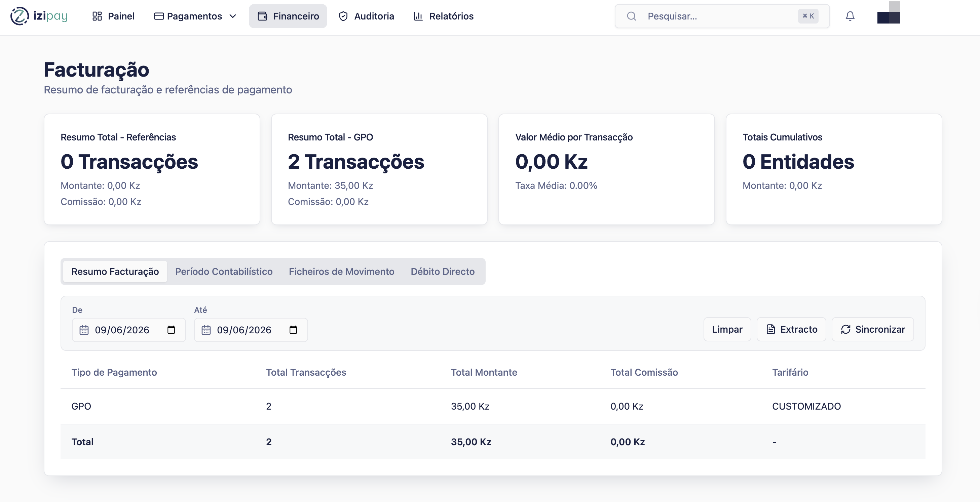
Task: Click the Até date input field
Action: [x=251, y=330]
